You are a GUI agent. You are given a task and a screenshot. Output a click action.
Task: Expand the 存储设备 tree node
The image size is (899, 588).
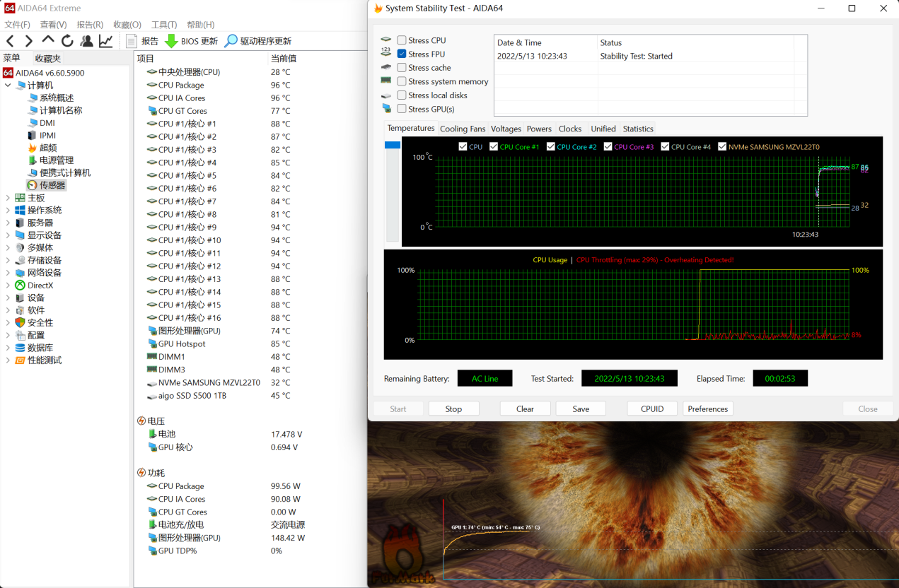8,260
